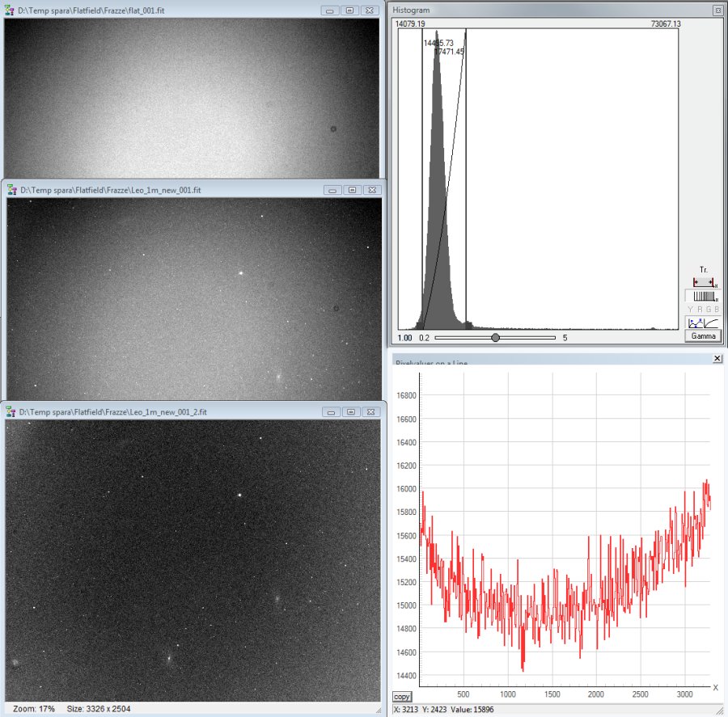Click the Tr. range limits icon
This screenshot has height=717, width=728.
click(704, 281)
